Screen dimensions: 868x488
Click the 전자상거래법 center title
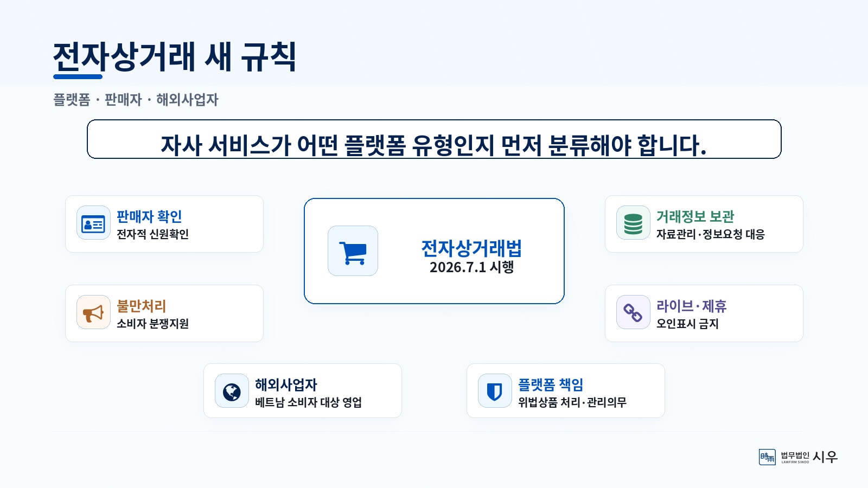(x=471, y=248)
